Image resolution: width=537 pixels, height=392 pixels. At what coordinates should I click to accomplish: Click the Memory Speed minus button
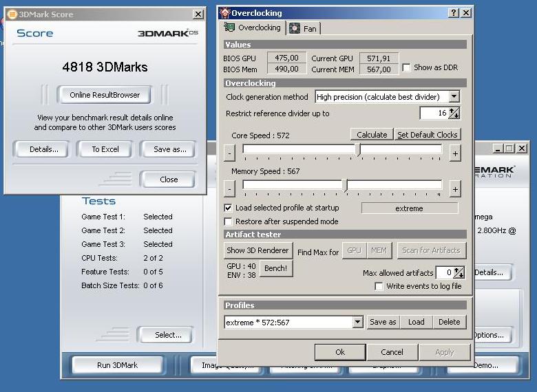tap(230, 188)
